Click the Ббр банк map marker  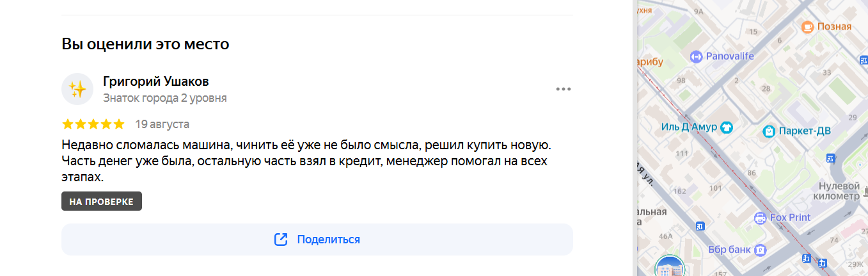tap(760, 249)
